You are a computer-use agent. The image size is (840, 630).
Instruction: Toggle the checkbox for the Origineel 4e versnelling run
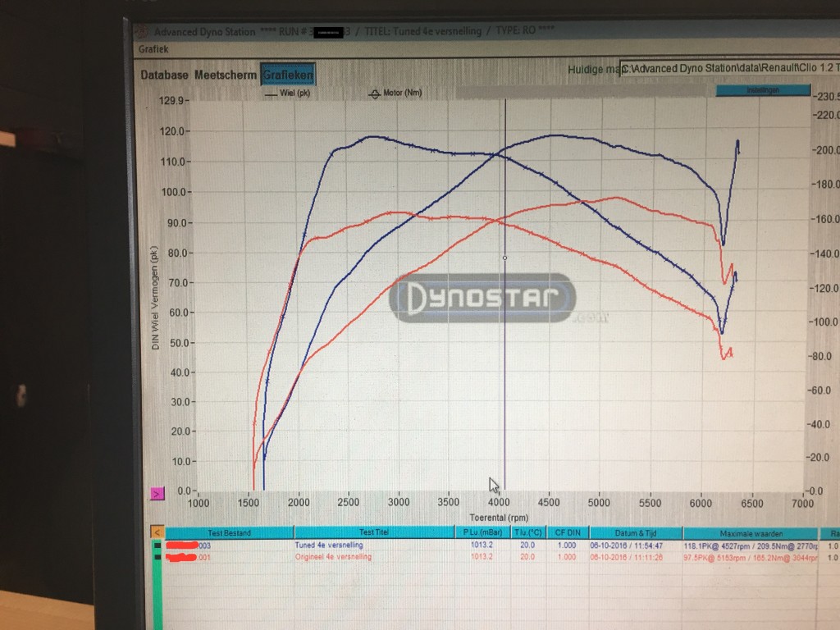click(157, 558)
